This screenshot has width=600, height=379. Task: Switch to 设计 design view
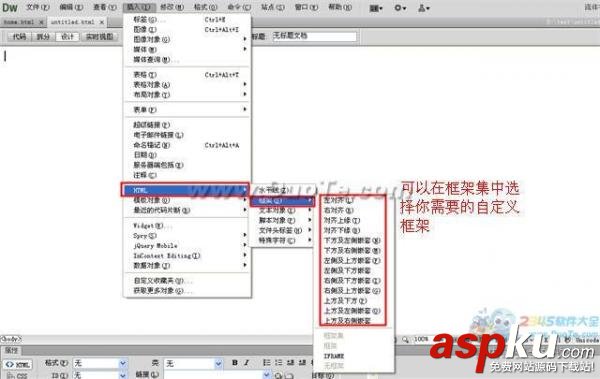coord(67,37)
